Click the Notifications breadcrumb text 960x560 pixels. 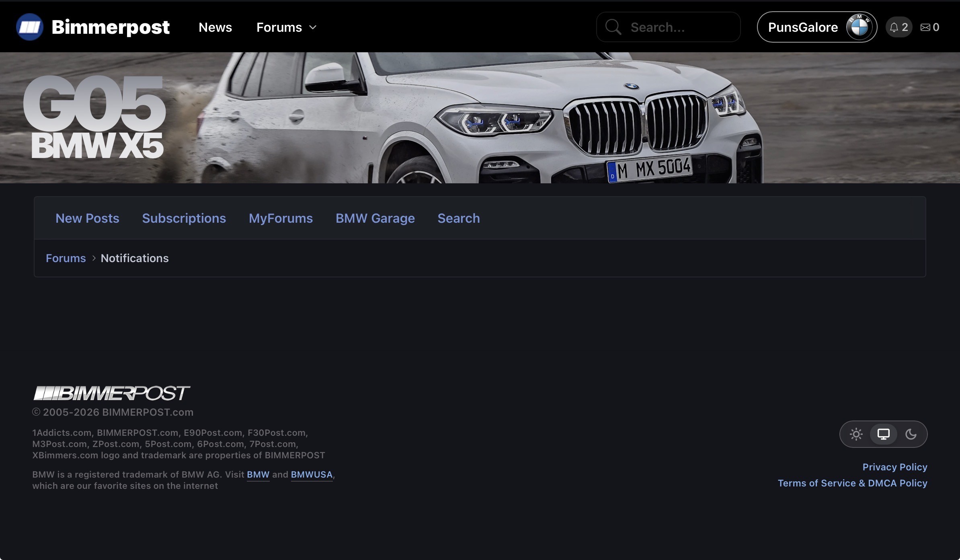[135, 258]
